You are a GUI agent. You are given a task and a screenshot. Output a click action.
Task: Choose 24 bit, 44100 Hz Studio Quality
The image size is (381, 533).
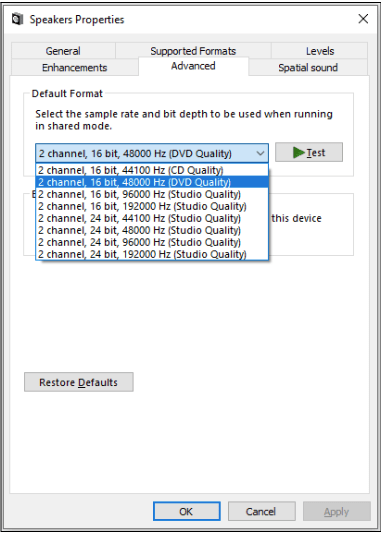click(x=152, y=218)
